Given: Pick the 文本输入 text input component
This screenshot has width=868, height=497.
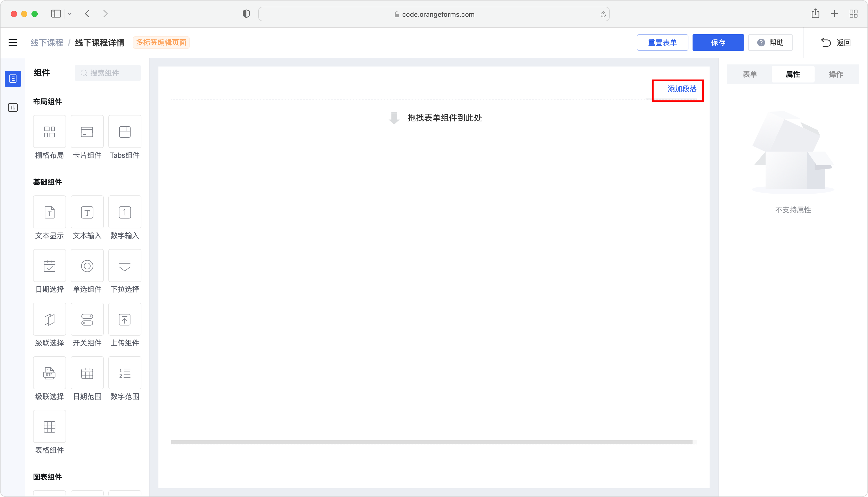Looking at the screenshot, I should coord(87,212).
